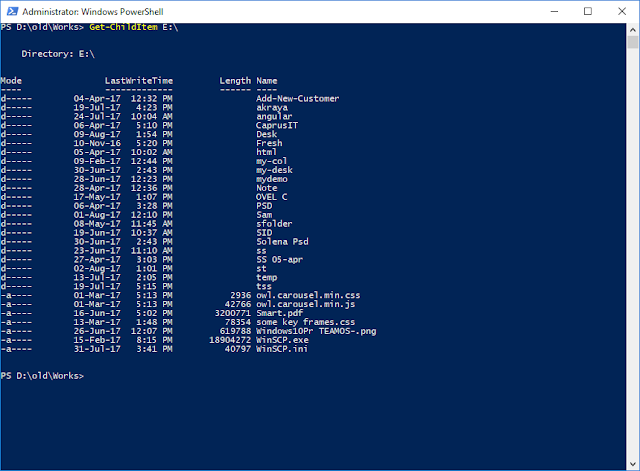The image size is (640, 471).
Task: Click the CaprusIT directory name
Action: click(x=278, y=125)
